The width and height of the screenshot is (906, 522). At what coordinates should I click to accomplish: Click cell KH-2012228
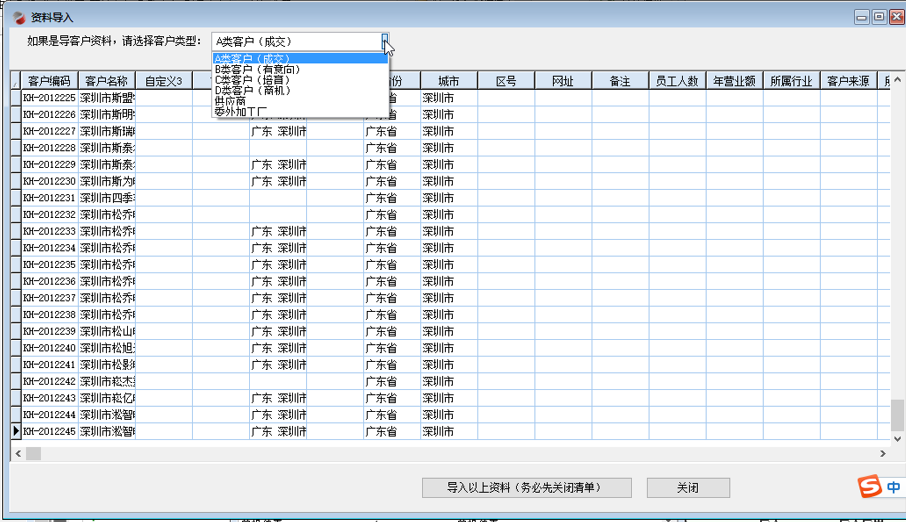pos(50,148)
